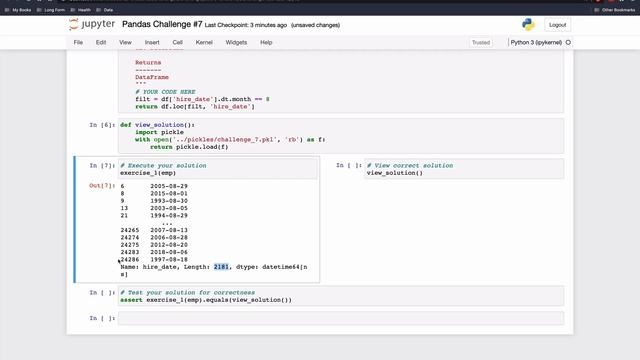Click the In [6] prompt
640x360 pixels.
[x=102, y=125]
